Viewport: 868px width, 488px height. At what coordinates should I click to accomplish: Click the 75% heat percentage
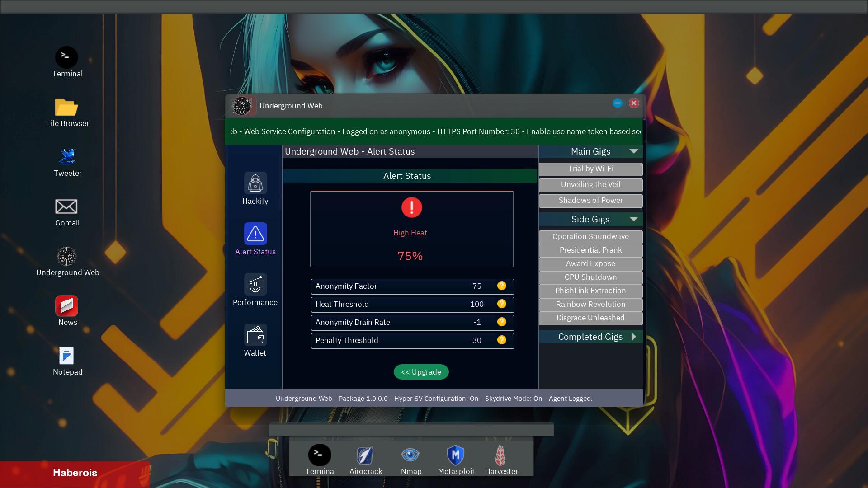click(410, 256)
